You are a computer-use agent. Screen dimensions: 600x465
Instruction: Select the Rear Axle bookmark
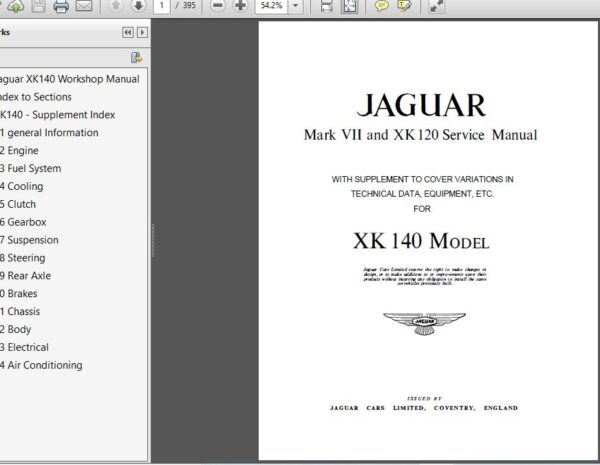(x=25, y=276)
